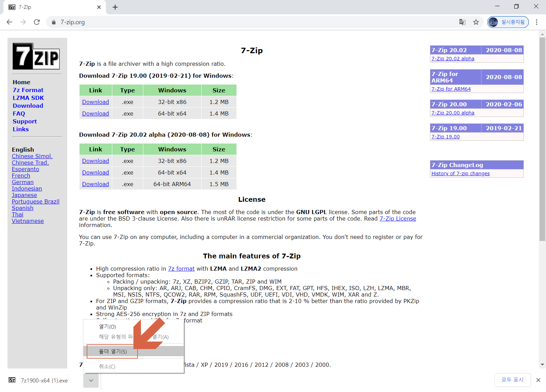This screenshot has height=392, width=546.
Task: Open the 7-Zip 20.00 alpha news link
Action: pyautogui.click(x=453, y=113)
